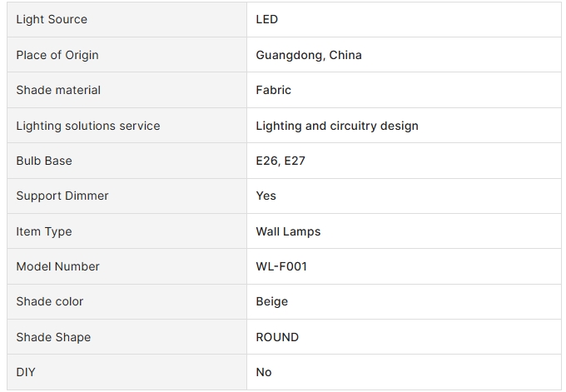Select the Guangdong, China value
Image resolution: width=566 pixels, height=392 pixels.
point(309,55)
